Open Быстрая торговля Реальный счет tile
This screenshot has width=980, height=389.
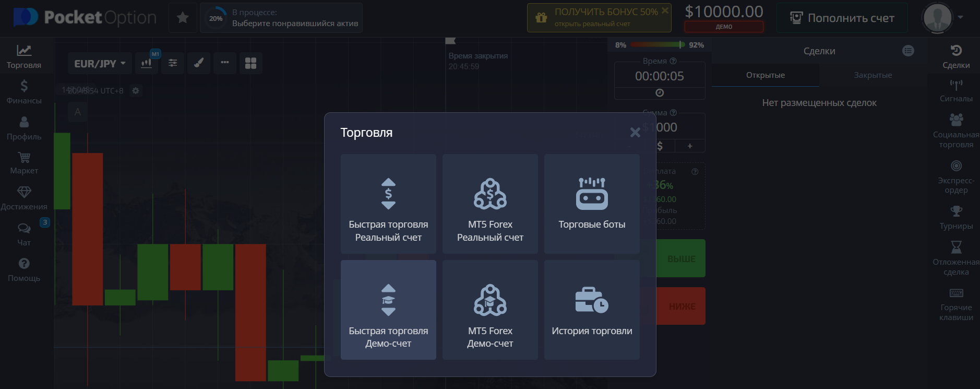388,204
